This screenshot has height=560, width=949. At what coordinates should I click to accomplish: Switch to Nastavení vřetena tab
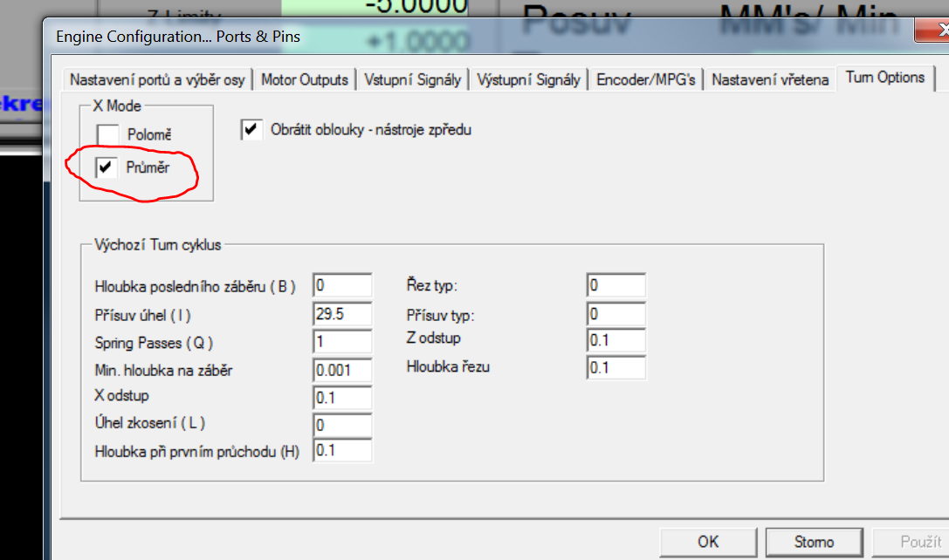point(770,79)
